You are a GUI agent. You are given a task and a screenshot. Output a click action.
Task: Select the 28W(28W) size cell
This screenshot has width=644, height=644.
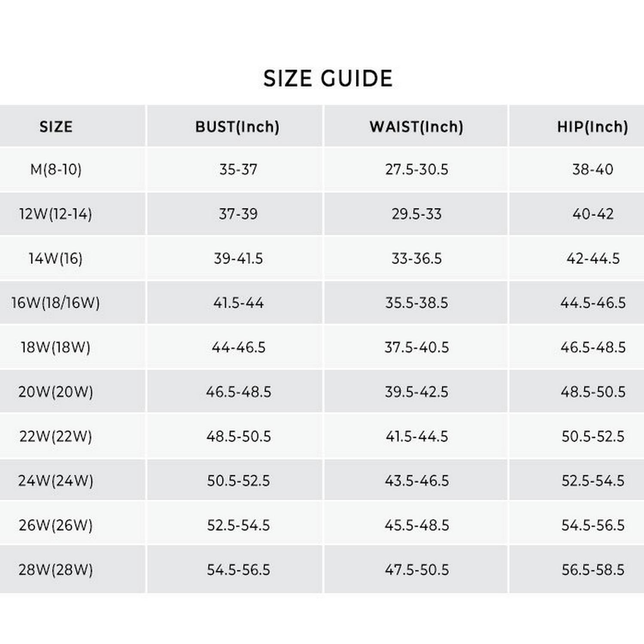(x=56, y=570)
